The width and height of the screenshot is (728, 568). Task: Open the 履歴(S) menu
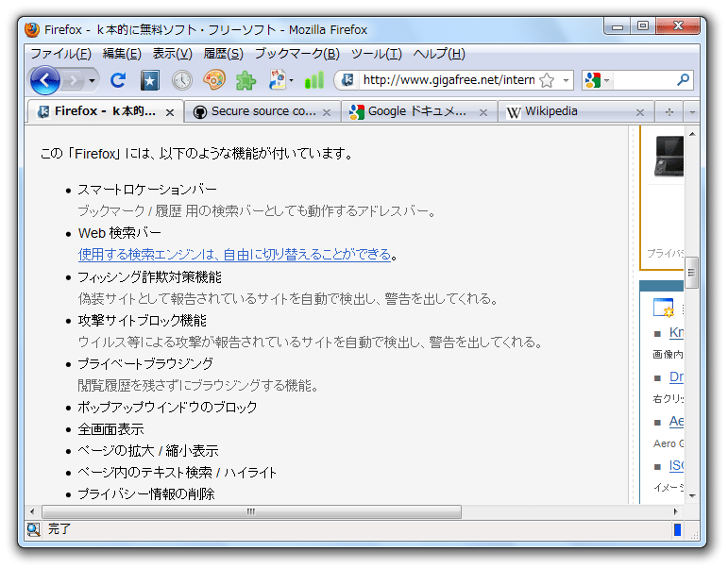click(223, 54)
